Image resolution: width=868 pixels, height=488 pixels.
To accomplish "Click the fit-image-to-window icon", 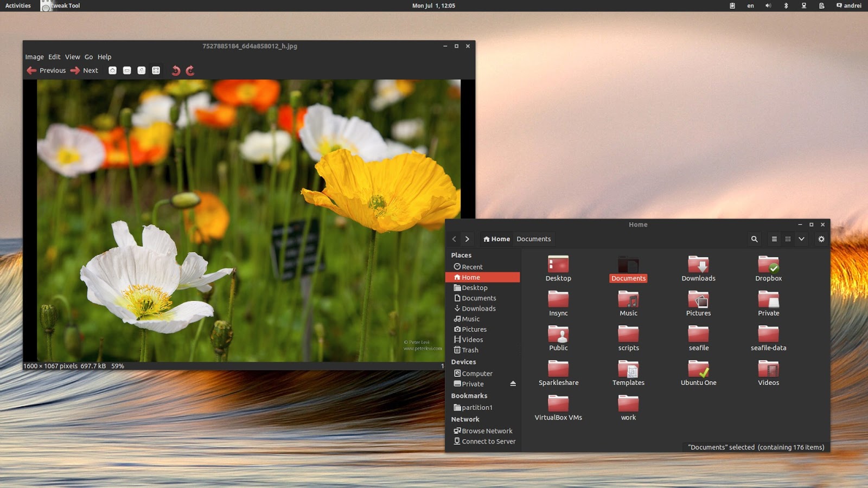I will coord(156,70).
